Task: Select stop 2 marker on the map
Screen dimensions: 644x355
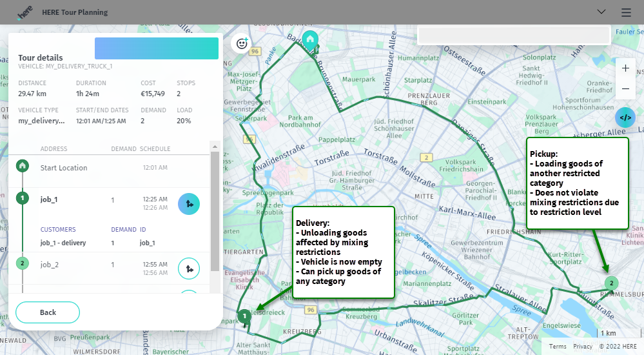Action: pyautogui.click(x=611, y=283)
